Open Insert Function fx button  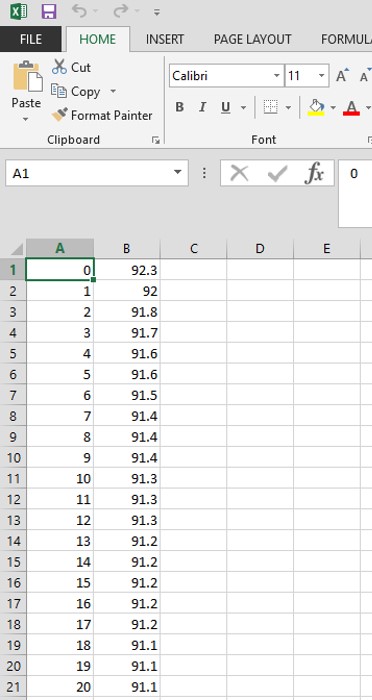(314, 173)
